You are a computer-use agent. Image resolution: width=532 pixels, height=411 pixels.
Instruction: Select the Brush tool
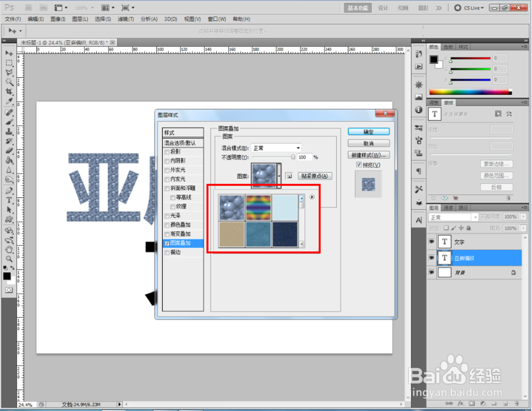(x=9, y=122)
